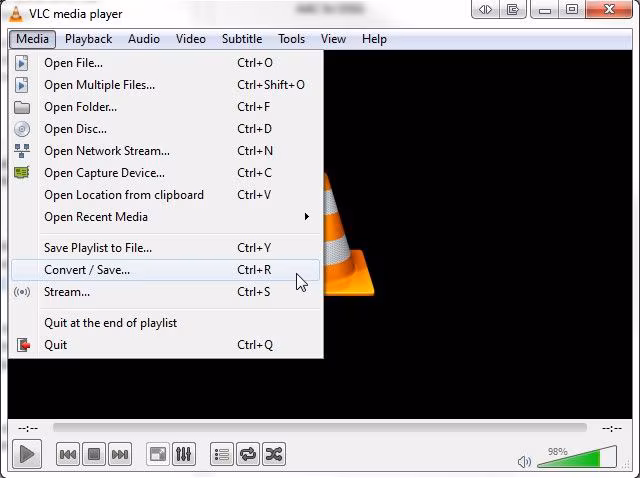640x478 pixels.
Task: Toggle video fullscreen icon
Action: coord(158,454)
